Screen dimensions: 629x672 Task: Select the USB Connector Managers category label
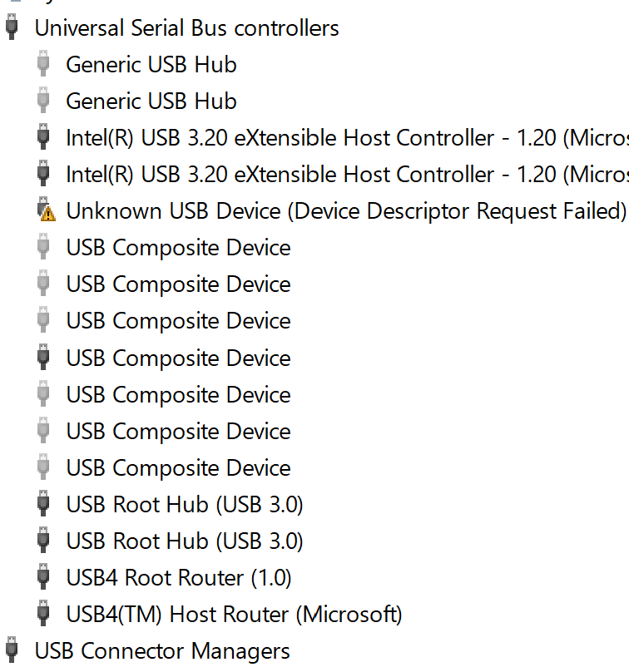coord(162,650)
